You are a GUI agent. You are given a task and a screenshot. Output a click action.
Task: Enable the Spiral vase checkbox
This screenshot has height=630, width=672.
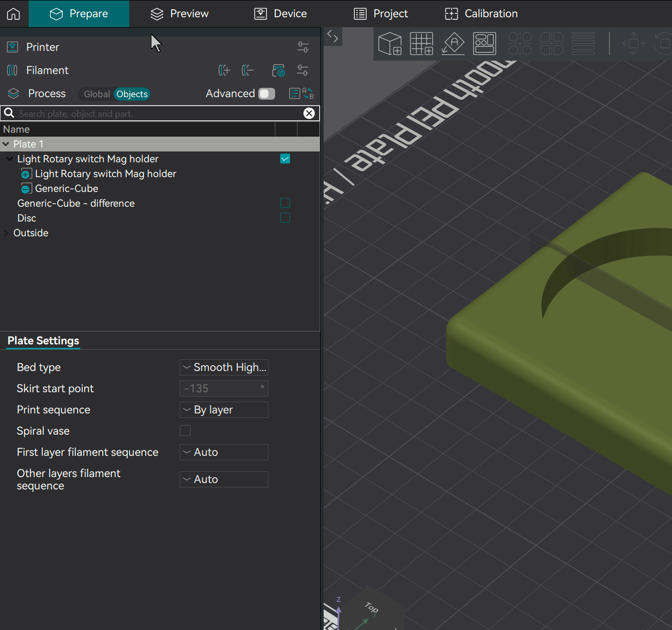(185, 431)
